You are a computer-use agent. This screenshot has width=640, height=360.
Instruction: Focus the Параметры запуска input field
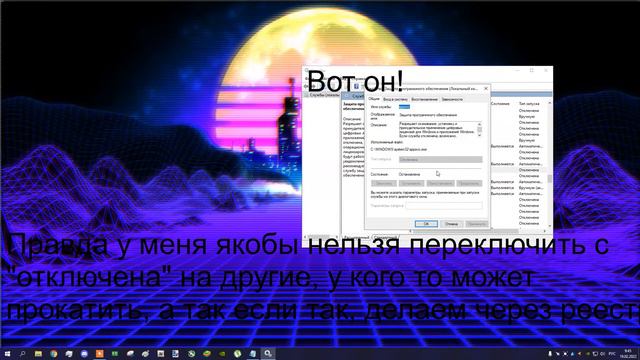tap(444, 206)
